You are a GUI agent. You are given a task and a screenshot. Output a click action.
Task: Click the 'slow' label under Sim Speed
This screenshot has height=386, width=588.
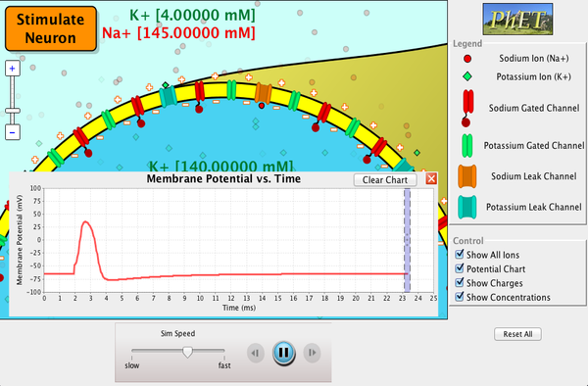click(132, 365)
